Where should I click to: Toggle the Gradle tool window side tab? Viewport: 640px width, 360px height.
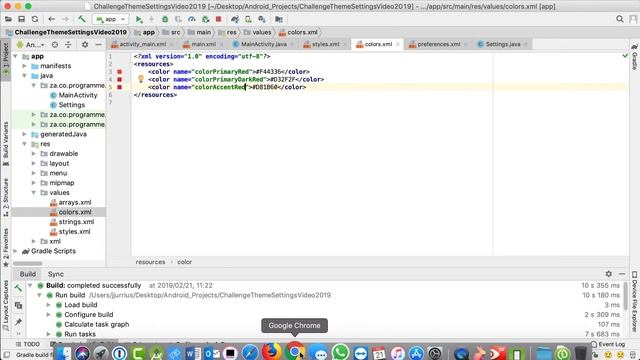pos(634,56)
